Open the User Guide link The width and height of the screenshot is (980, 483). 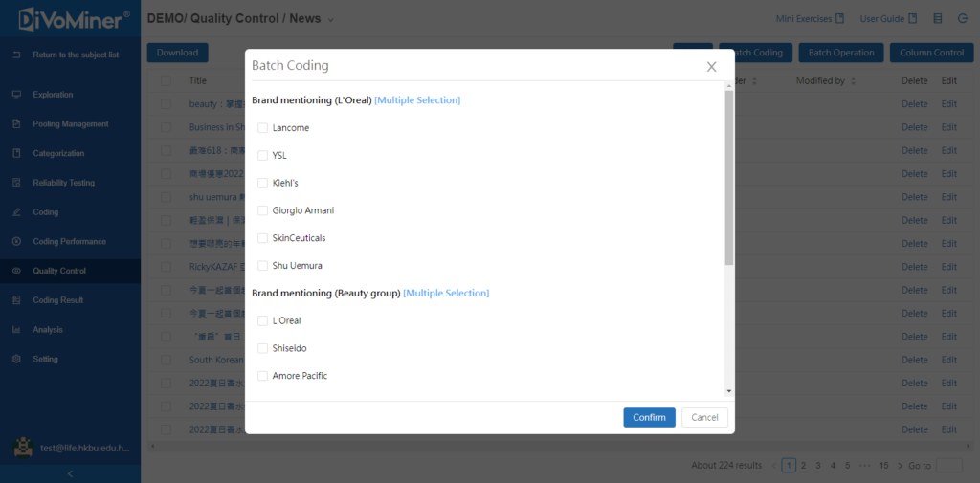[881, 19]
